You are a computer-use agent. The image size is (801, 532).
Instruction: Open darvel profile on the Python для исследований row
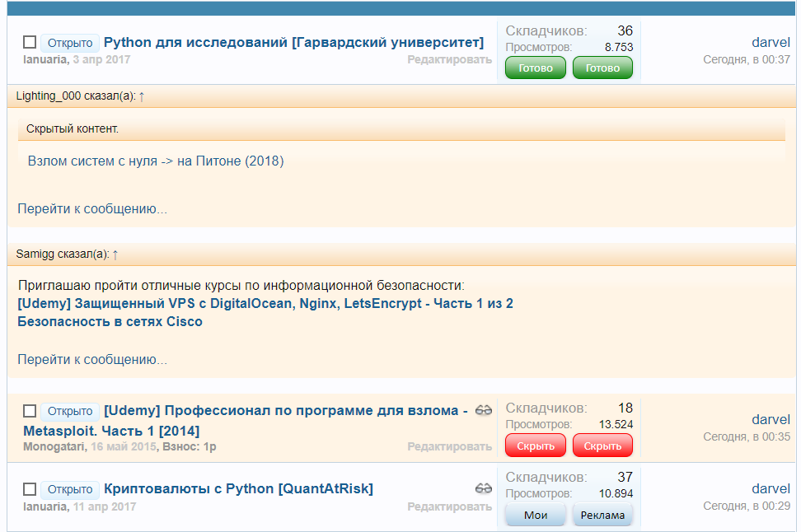[771, 42]
